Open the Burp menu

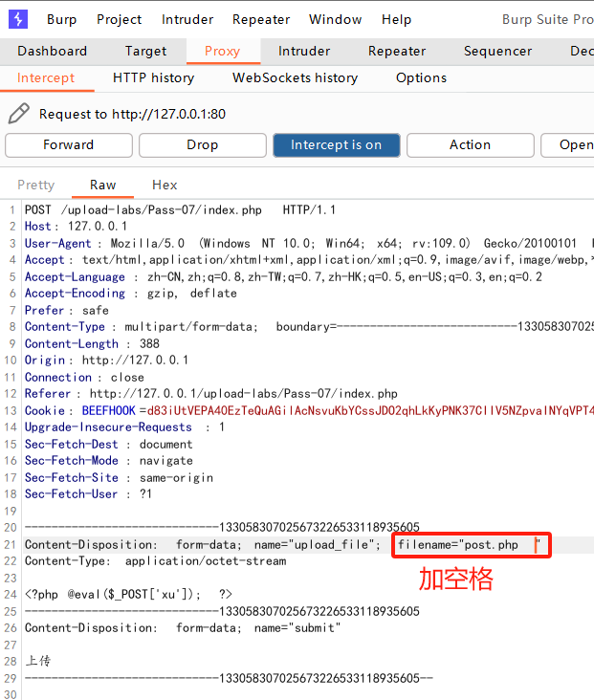(61, 20)
